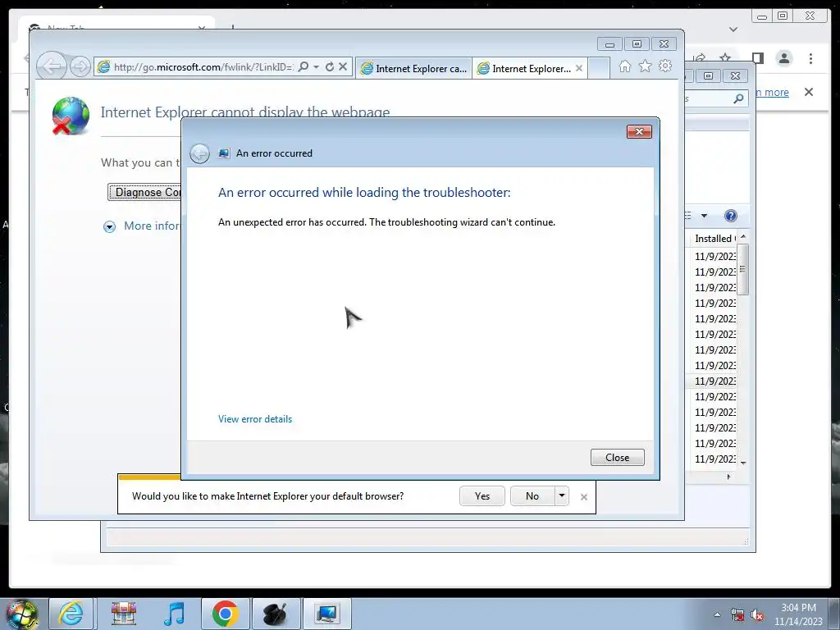
Task: Open Google Chrome from the taskbar
Action: [x=225, y=614]
